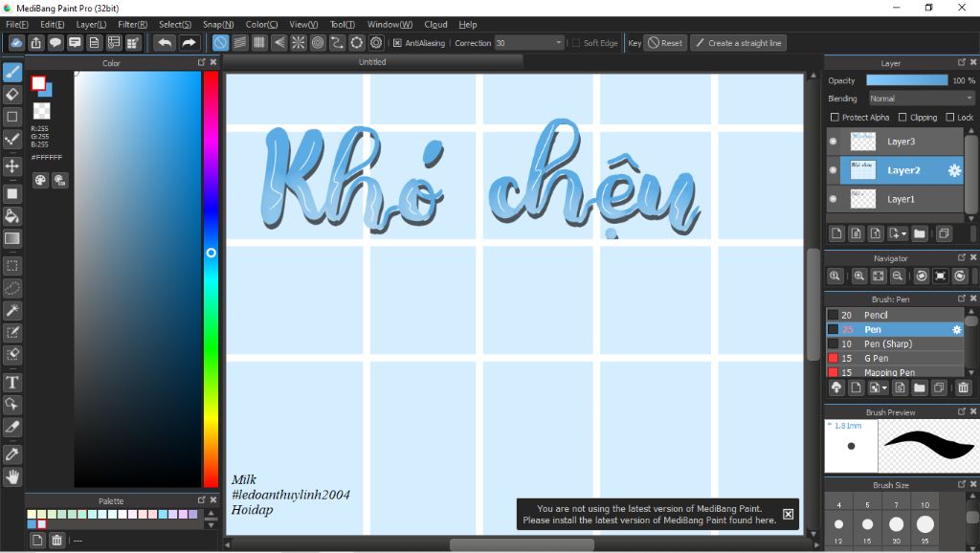980x553 pixels.
Task: Select the Text tool
Action: (x=11, y=382)
